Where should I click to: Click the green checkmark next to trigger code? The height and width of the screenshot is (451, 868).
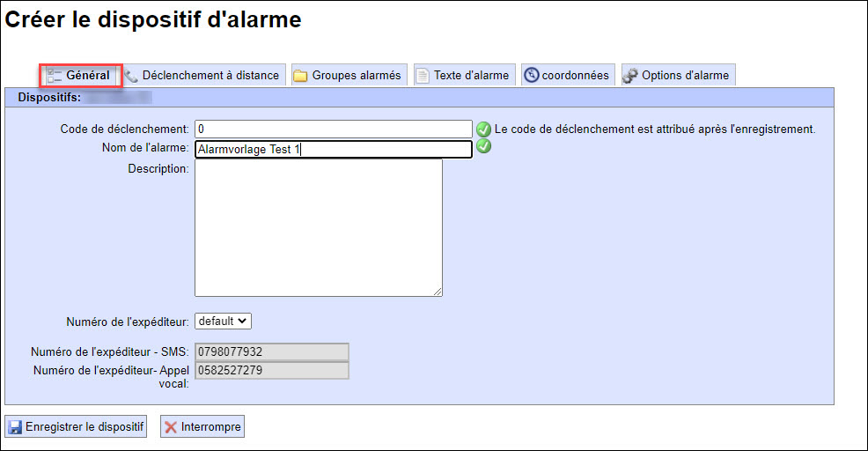pyautogui.click(x=483, y=129)
